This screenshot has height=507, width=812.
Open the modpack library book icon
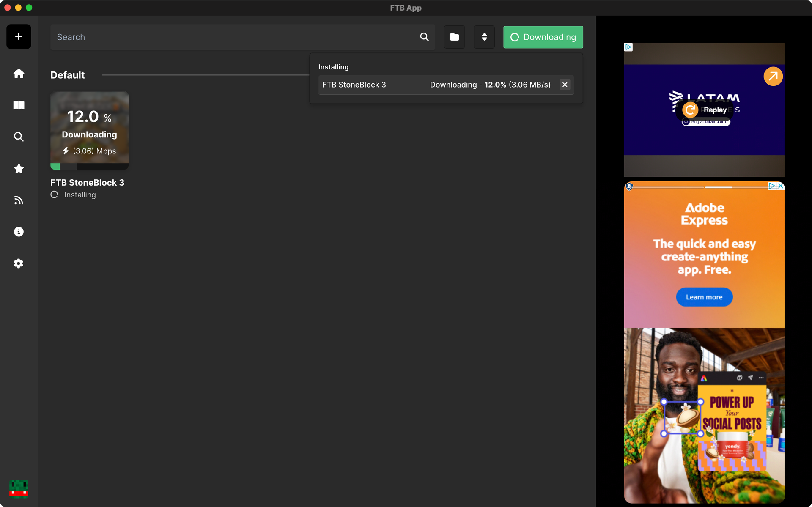point(19,105)
